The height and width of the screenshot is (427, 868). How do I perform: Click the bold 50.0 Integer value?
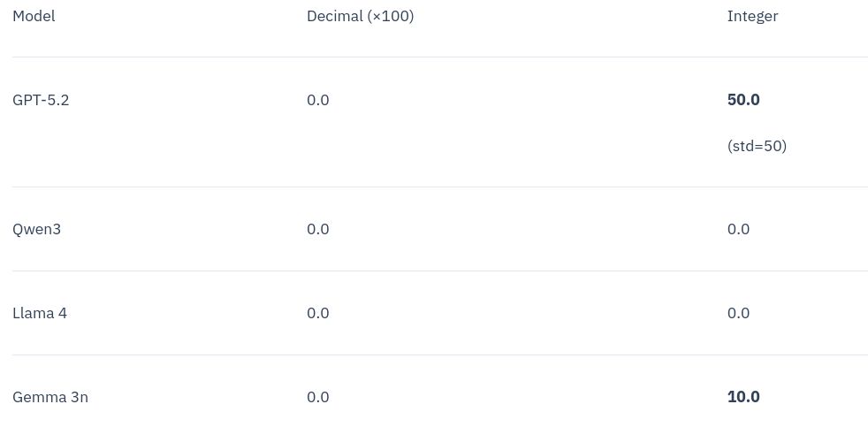743,100
